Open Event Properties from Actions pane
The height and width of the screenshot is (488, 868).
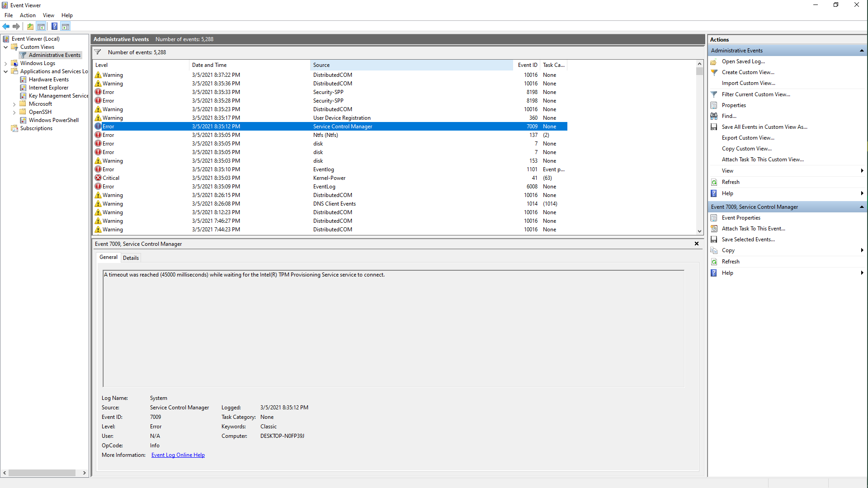pos(741,218)
